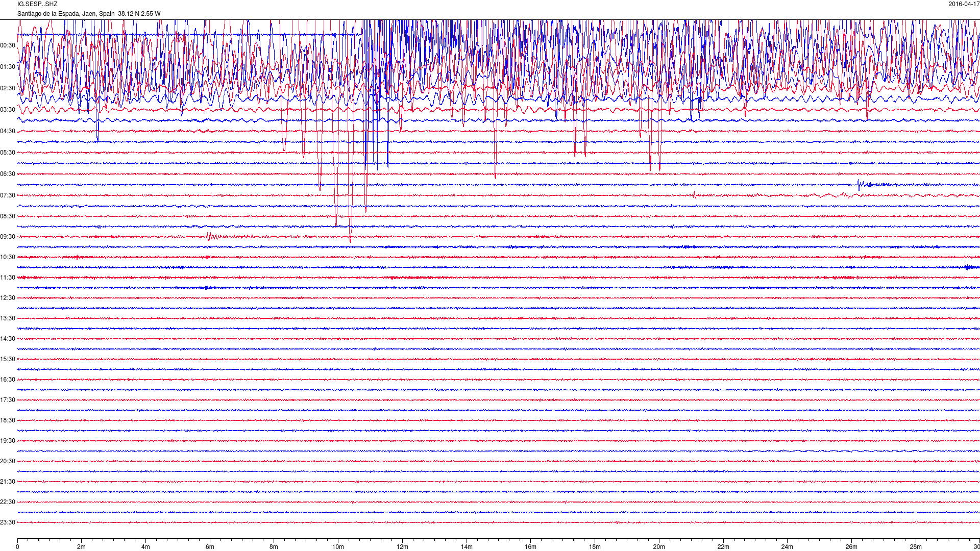980x551 pixels.
Task: Click the 24m tick label on the time axis
Action: (x=787, y=547)
